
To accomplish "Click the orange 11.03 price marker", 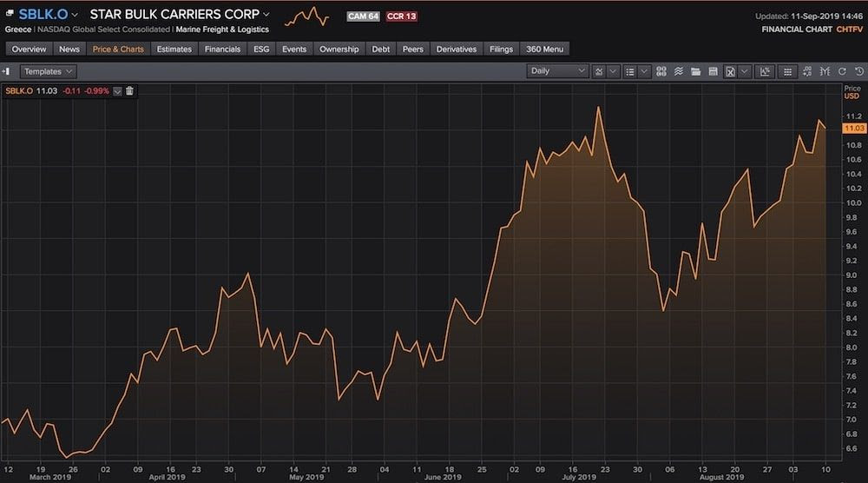I will (853, 128).
